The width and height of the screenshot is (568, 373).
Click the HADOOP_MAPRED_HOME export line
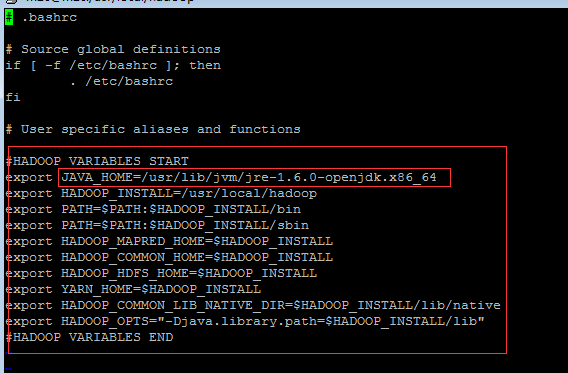(x=169, y=241)
